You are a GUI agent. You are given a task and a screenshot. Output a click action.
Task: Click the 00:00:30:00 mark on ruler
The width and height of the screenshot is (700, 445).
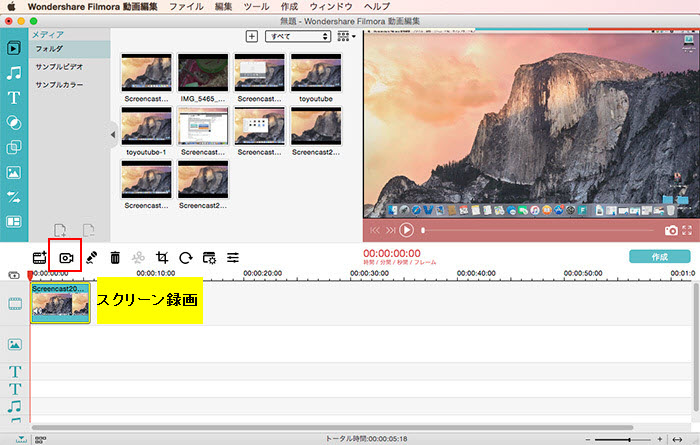[x=369, y=273]
